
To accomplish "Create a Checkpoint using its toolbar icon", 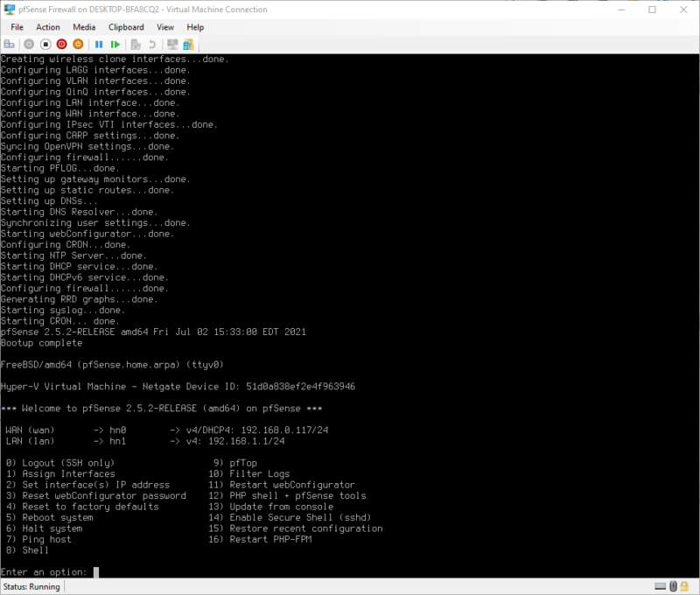I will tap(135, 44).
